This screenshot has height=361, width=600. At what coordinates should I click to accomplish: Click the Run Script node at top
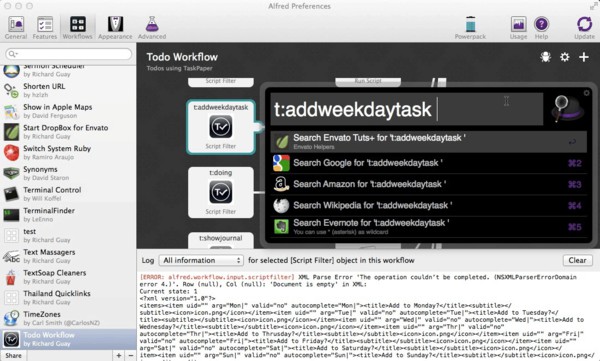[x=368, y=81]
